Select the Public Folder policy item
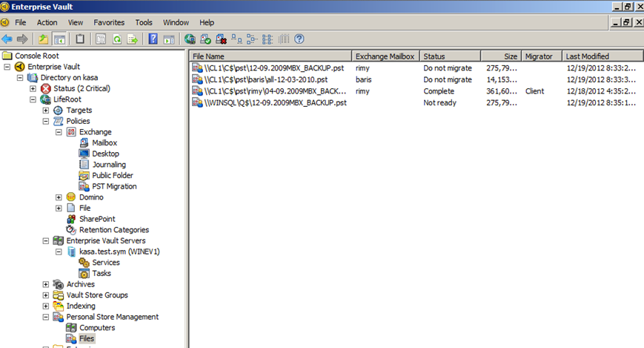 point(113,175)
